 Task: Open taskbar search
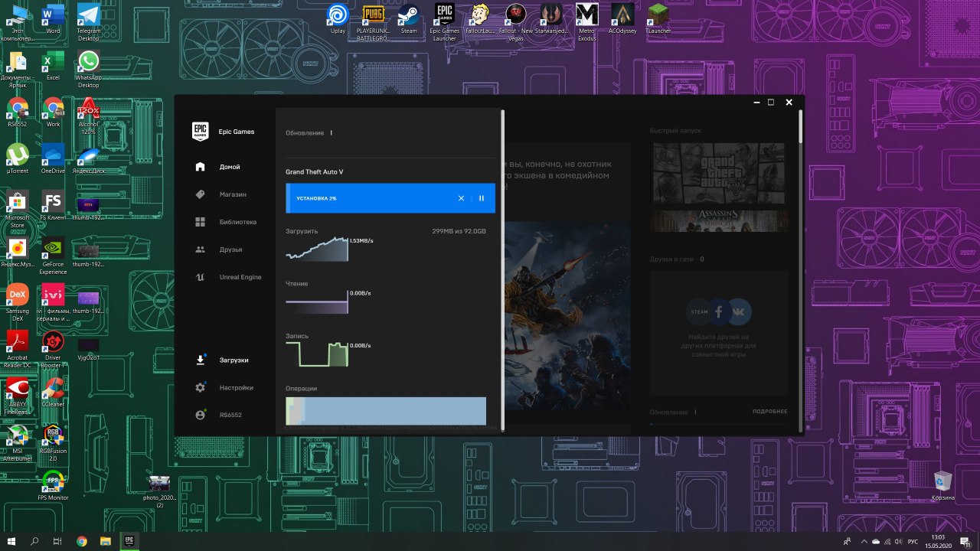point(34,541)
